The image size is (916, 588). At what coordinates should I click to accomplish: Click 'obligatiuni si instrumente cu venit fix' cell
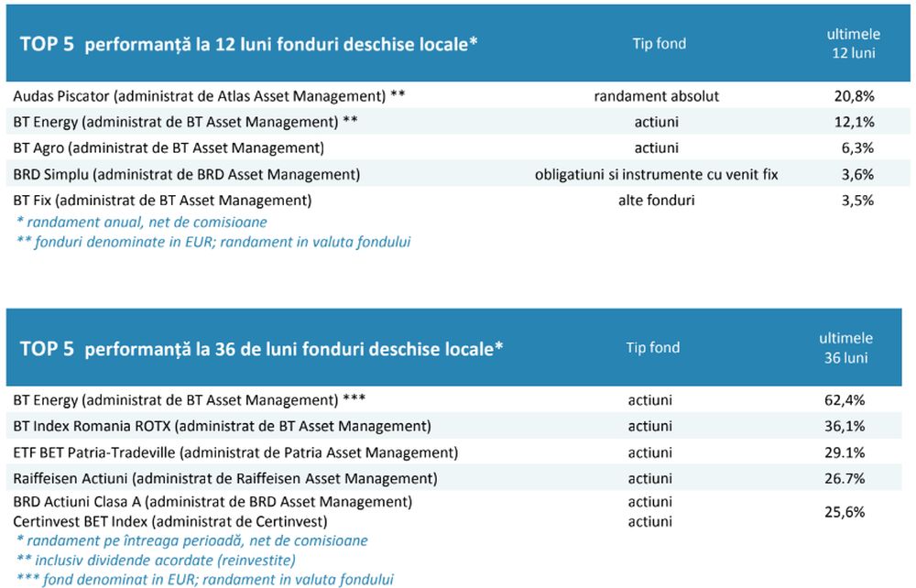(x=656, y=174)
